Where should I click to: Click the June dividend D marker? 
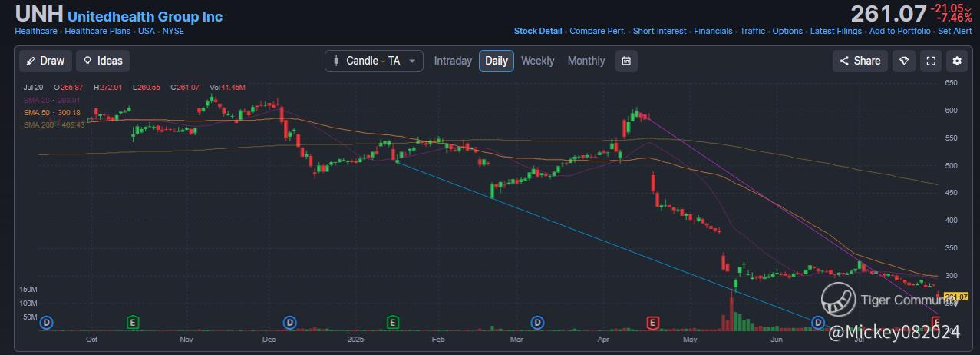click(819, 322)
